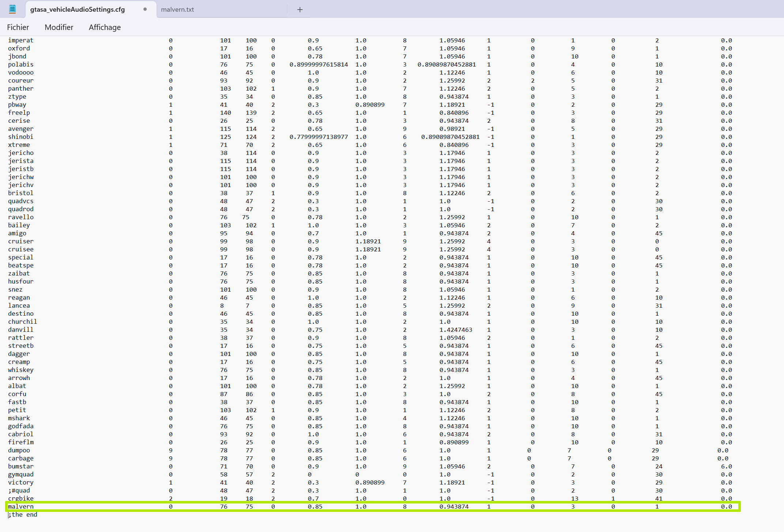Click 'cruiser' row value 1.18921
Image resolution: width=784 pixels, height=532 pixels.
[x=368, y=241]
